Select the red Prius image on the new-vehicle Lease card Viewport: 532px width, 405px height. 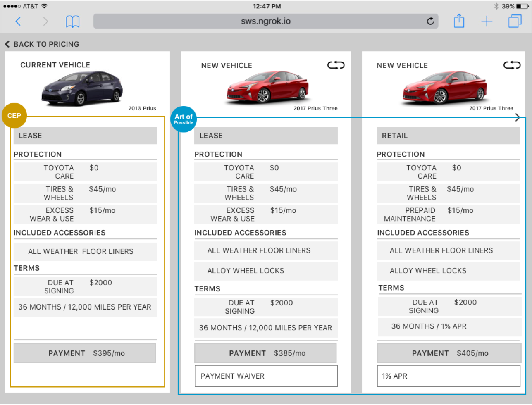(x=267, y=87)
